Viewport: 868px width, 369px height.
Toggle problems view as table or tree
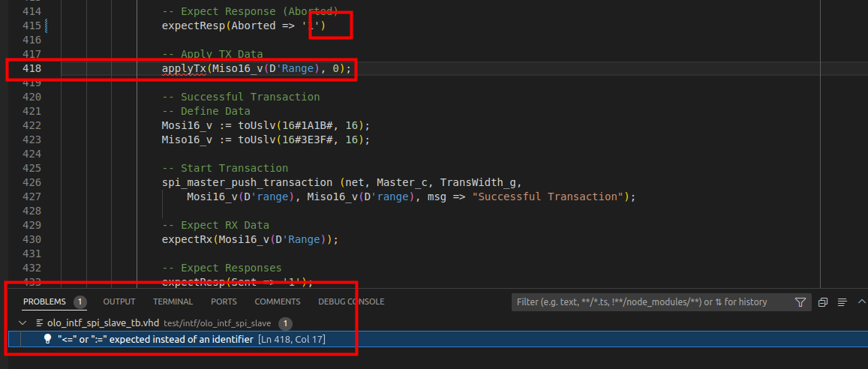(842, 302)
